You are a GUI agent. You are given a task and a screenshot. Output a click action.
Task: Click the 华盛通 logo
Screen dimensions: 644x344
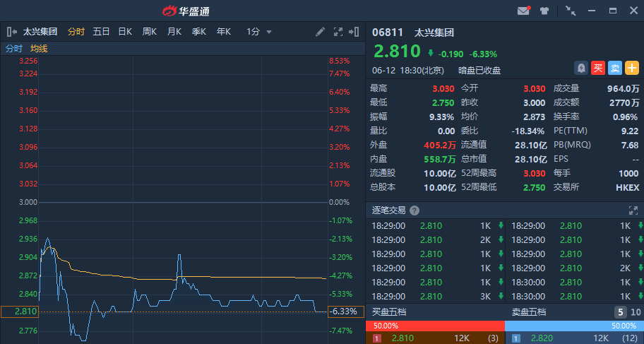point(186,11)
